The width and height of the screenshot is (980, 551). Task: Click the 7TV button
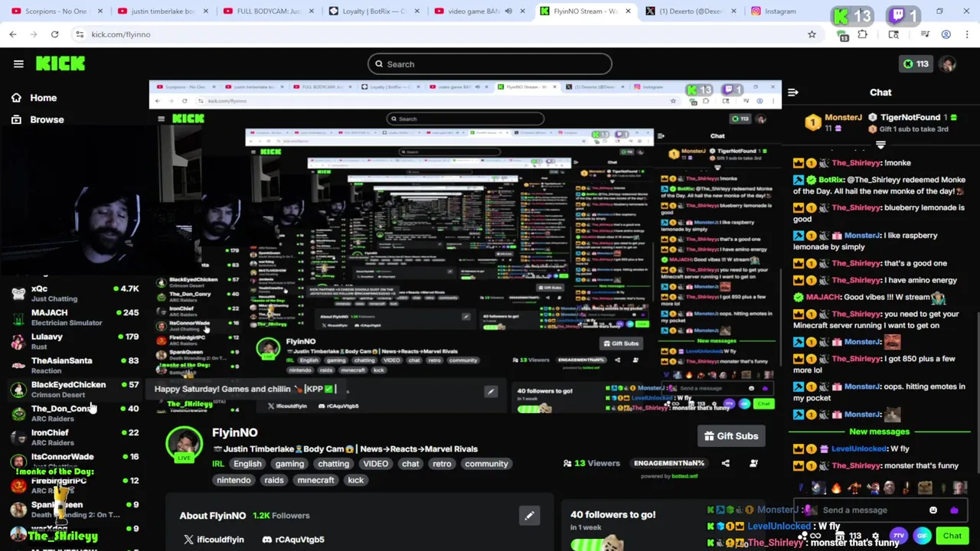900,536
